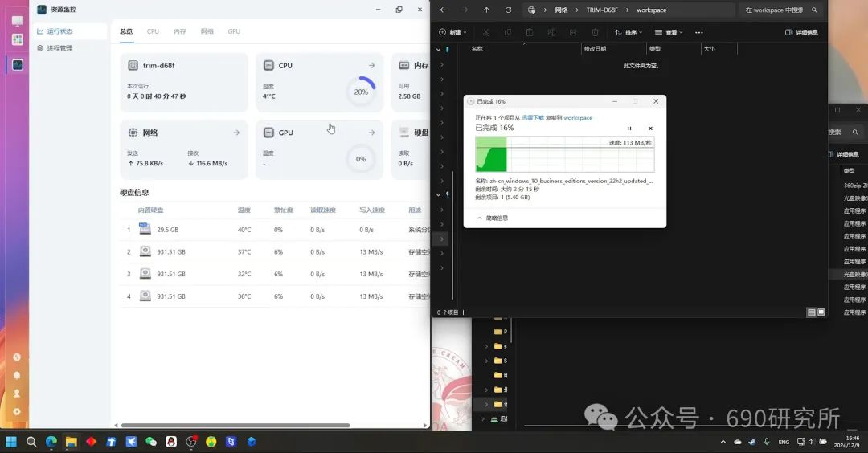The width and height of the screenshot is (868, 453).
Task: Click workspace in the address breadcrumb
Action: point(651,10)
